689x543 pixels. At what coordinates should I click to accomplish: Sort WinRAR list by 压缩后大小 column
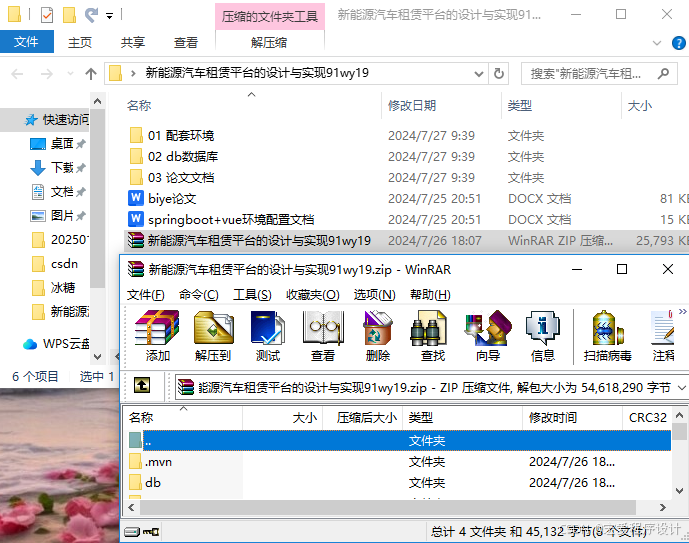366,417
